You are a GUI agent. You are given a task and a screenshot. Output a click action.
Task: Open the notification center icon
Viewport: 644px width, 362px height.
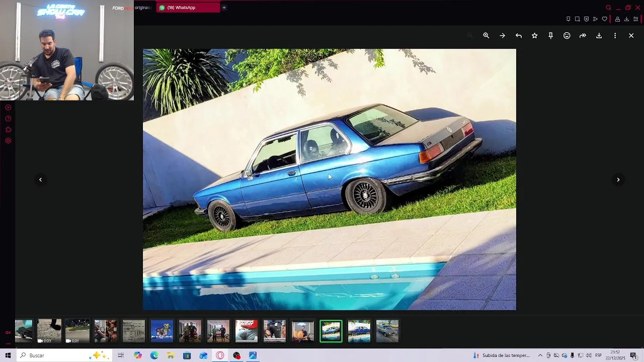[633, 355]
